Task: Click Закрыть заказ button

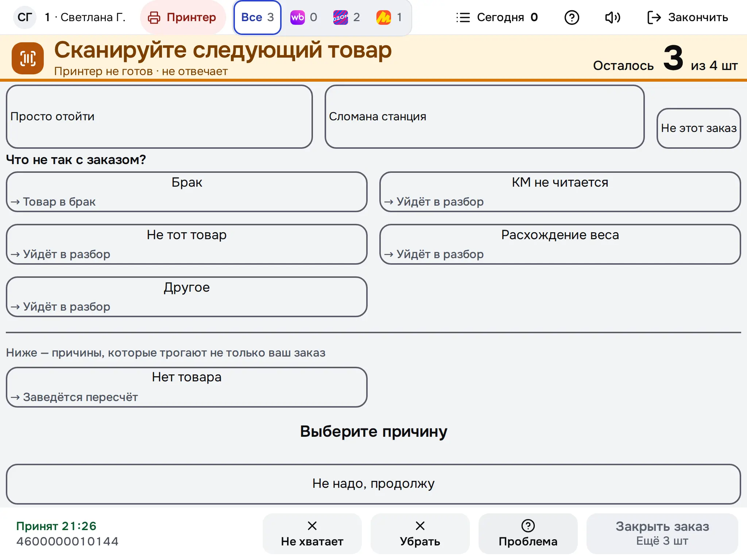Action: pos(662,533)
